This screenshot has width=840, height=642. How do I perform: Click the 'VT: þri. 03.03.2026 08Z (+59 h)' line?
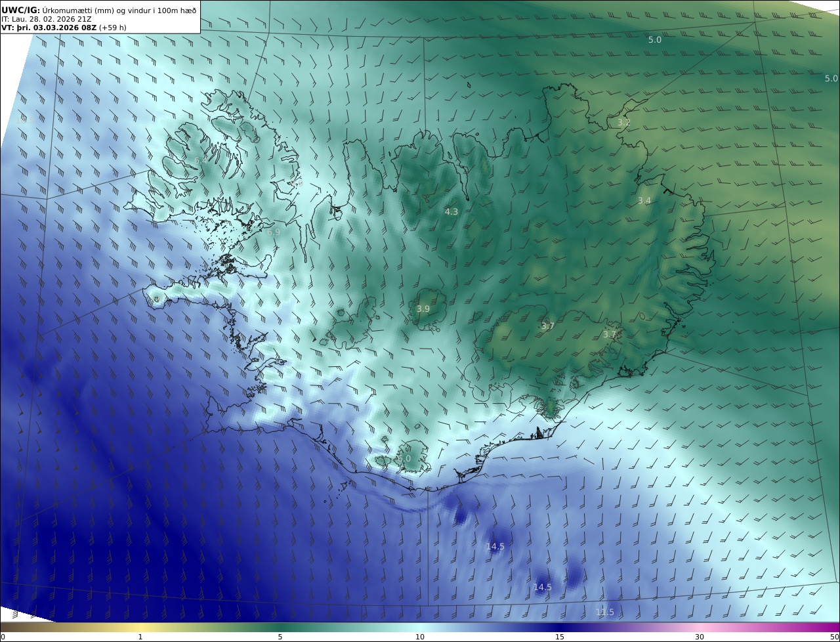[64, 28]
